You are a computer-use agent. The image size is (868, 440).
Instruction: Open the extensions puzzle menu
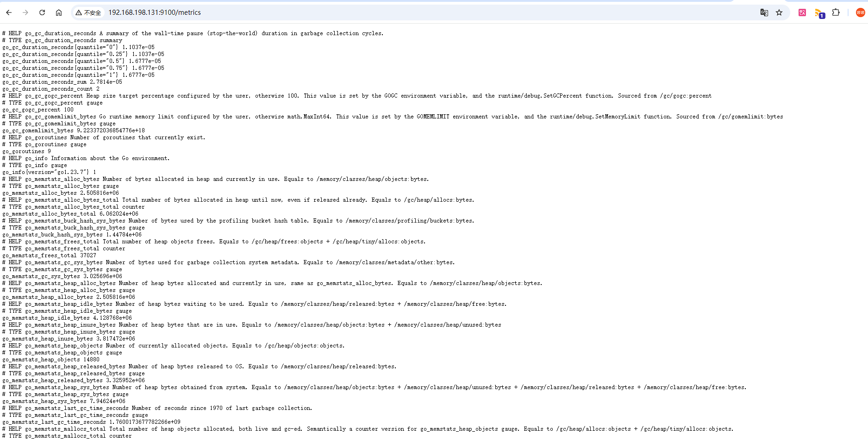pyautogui.click(x=836, y=12)
